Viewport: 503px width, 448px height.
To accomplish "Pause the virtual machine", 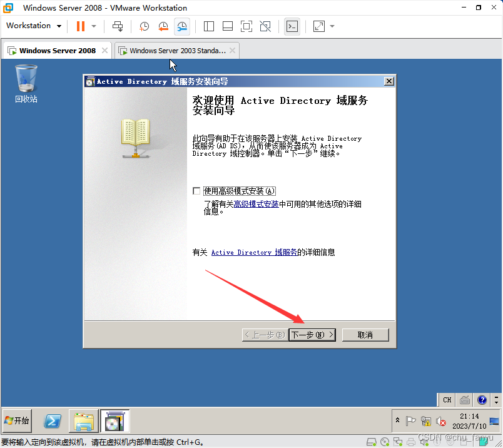I will [x=81, y=26].
